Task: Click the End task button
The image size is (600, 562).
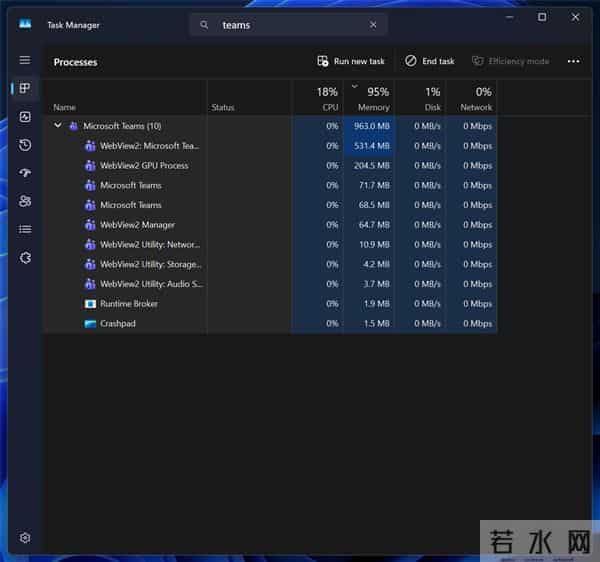Action: coord(430,61)
